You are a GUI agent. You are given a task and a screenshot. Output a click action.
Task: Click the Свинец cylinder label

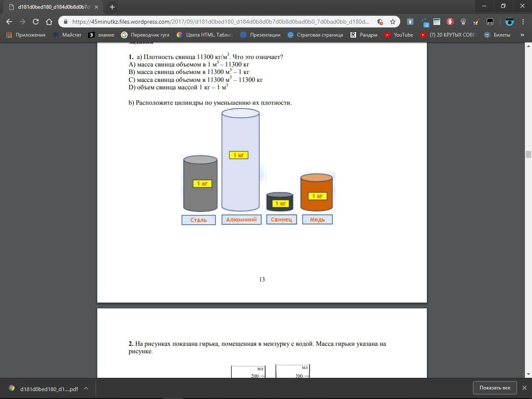[x=281, y=219]
